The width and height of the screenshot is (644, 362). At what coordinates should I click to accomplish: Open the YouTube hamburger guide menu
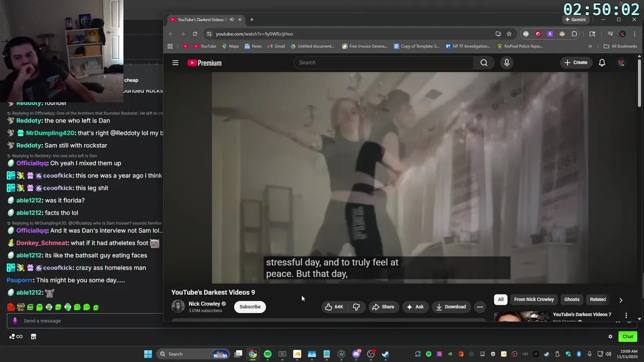175,63
